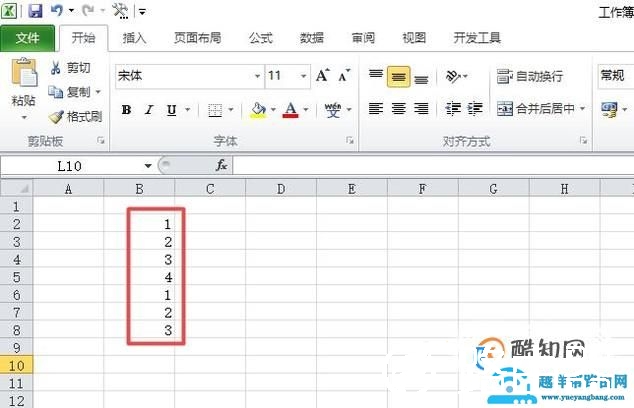Click the Select All corner button
634x408 pixels.
tap(17, 189)
